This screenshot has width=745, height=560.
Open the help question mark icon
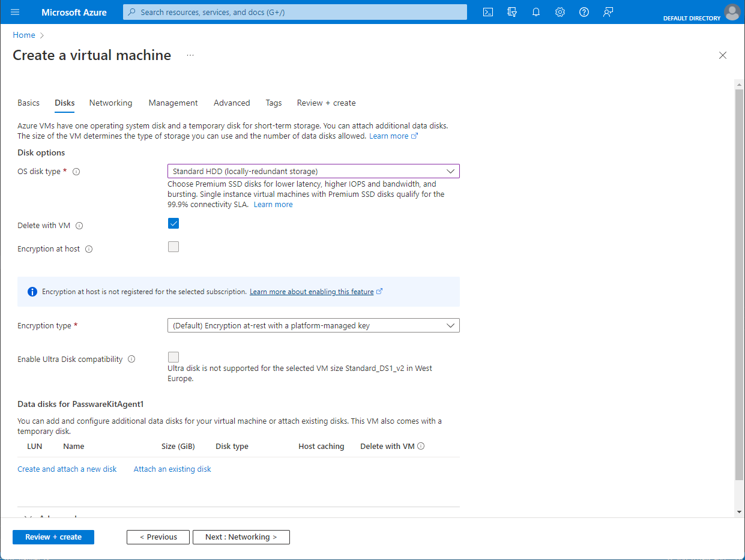[584, 12]
